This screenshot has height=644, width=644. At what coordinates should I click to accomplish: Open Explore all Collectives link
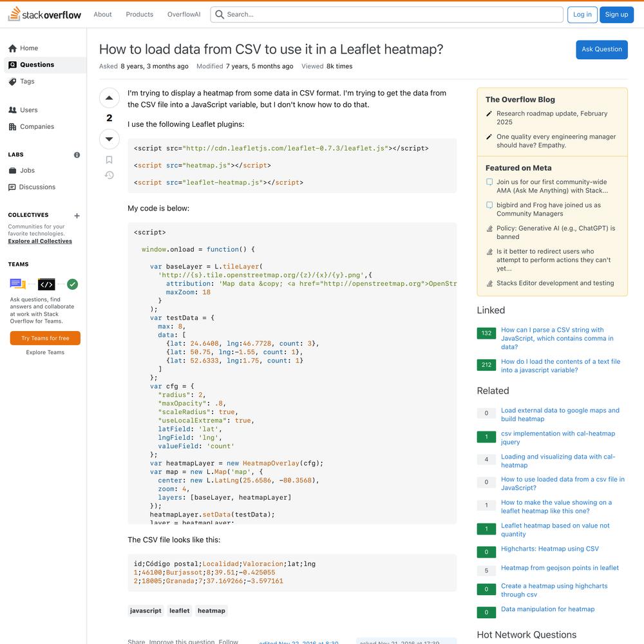coord(40,241)
